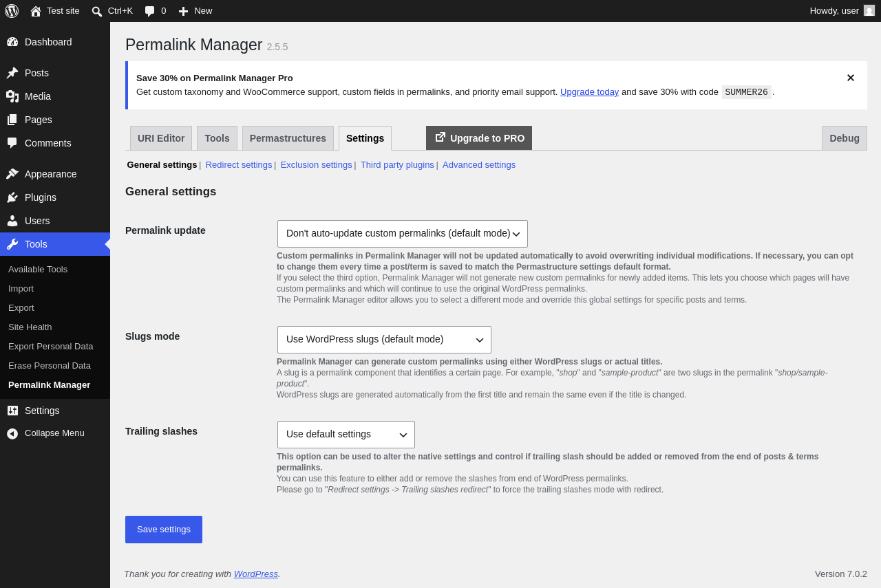Open the Permalink update dropdown
The image size is (881, 588).
coord(403,234)
